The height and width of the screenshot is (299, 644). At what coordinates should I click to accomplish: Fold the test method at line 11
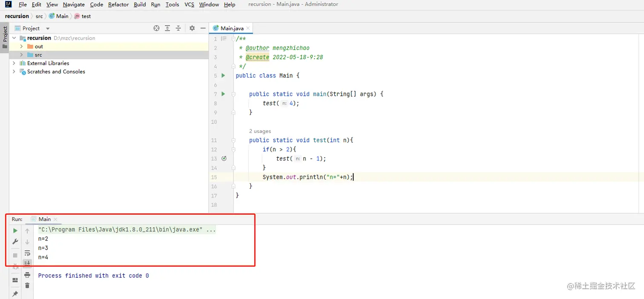point(233,140)
